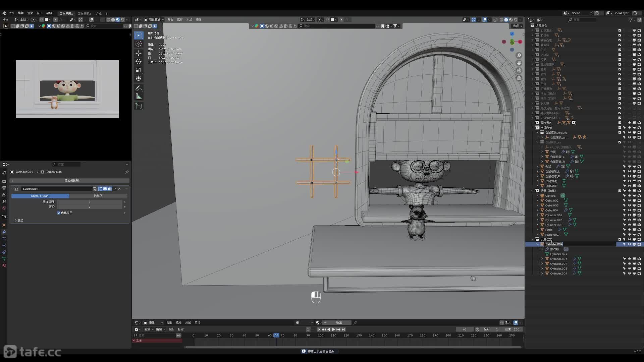Click the viewport zoom magnifier icon
The image size is (644, 362).
point(519,55)
